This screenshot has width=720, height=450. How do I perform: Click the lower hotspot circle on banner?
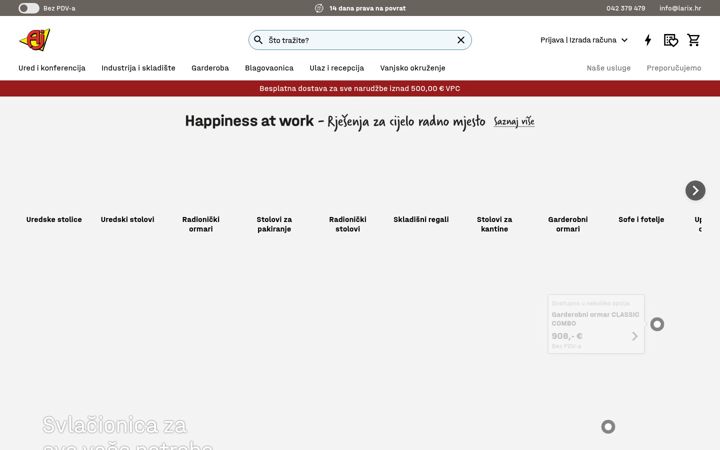pyautogui.click(x=608, y=427)
